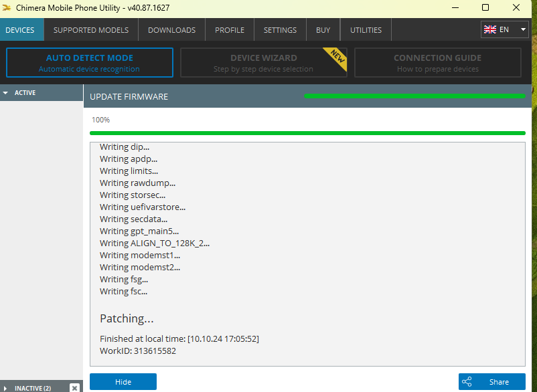This screenshot has width=537, height=392.
Task: Maximize the Chimera window
Action: (x=485, y=7)
